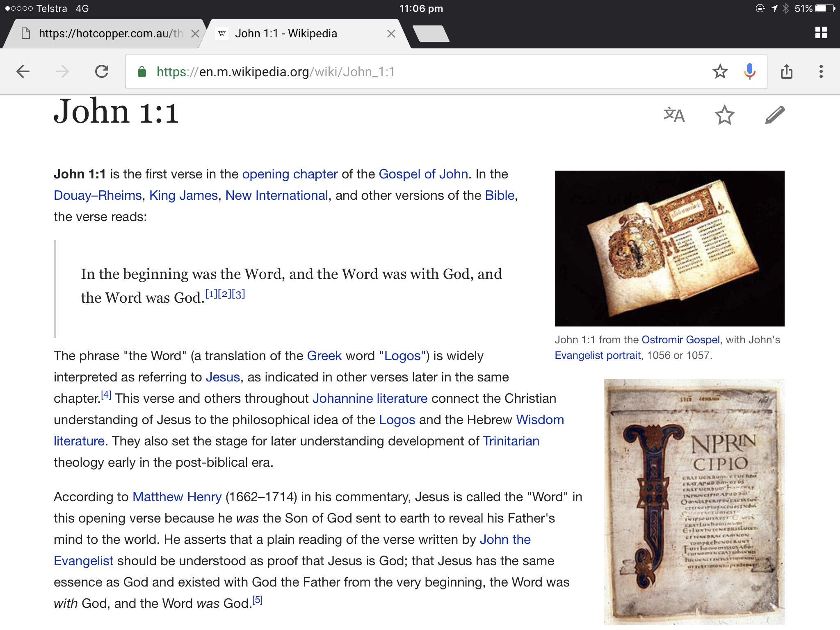Screen dimensions: 840x630
Task: Open the Evangelist portrait caption link
Action: click(x=598, y=356)
